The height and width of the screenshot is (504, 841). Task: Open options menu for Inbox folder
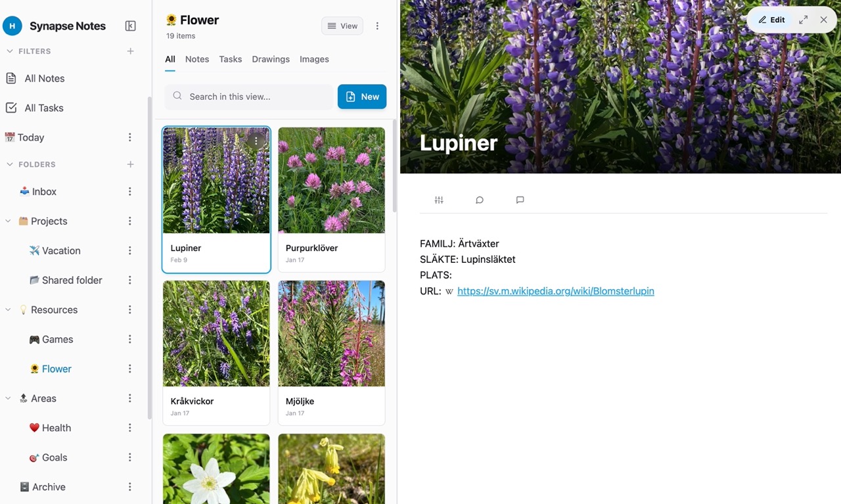129,191
